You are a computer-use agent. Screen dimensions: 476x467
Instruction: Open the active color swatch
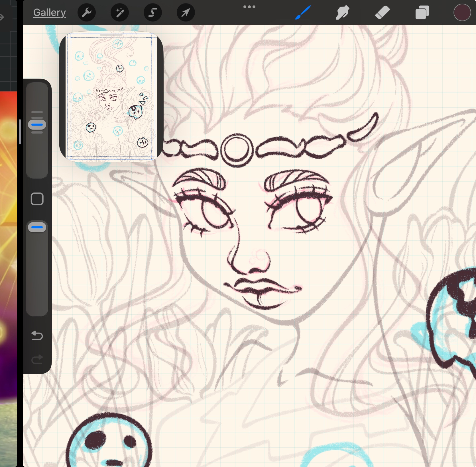point(462,13)
